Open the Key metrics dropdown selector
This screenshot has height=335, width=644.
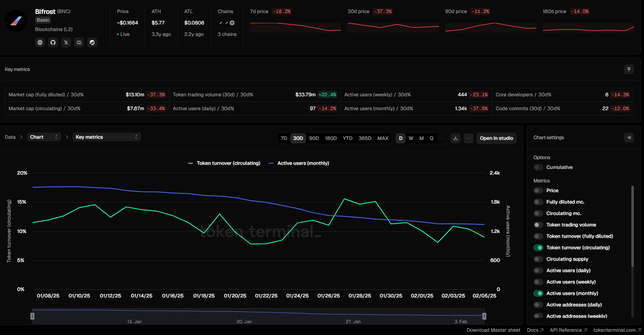coord(107,137)
